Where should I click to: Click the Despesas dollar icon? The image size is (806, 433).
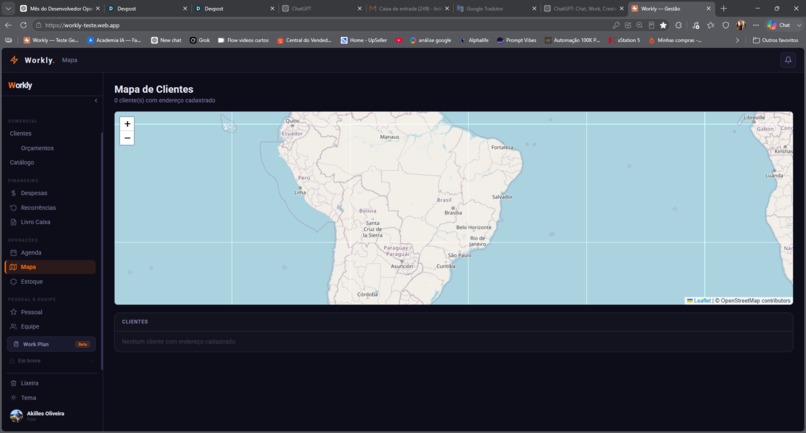(x=13, y=193)
